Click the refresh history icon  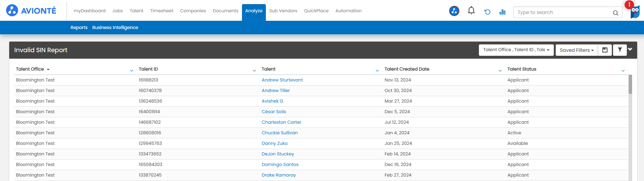tap(487, 12)
